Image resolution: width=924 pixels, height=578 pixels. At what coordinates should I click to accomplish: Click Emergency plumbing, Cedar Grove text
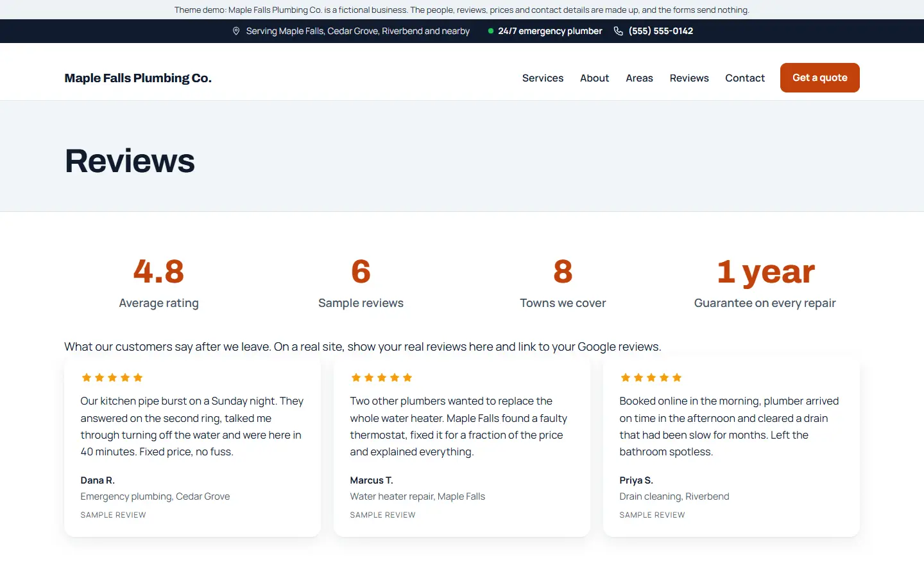click(x=155, y=496)
